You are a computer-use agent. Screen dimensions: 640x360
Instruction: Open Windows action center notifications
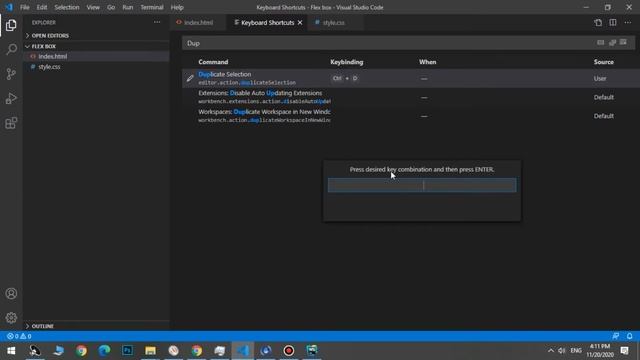coord(624,351)
